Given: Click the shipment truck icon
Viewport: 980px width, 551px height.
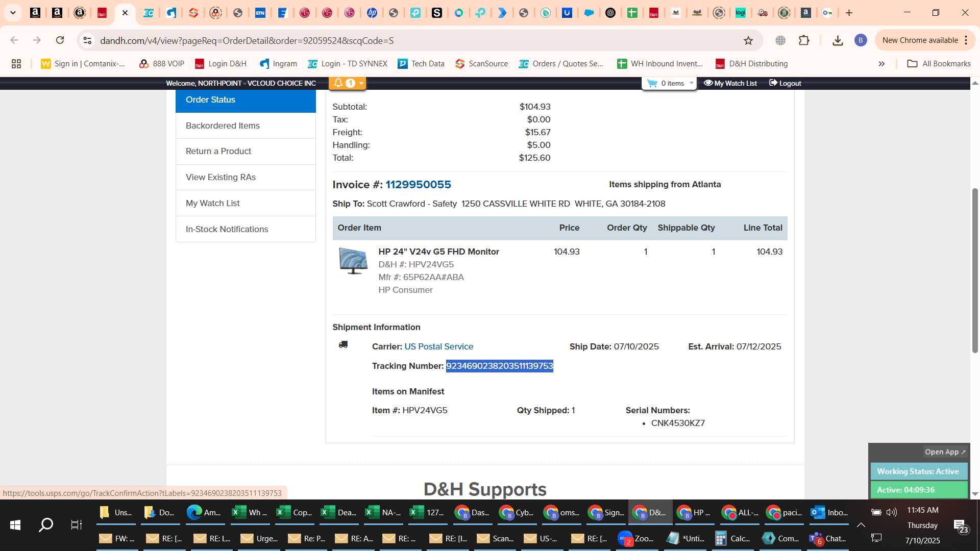Looking at the screenshot, I should [x=343, y=345].
